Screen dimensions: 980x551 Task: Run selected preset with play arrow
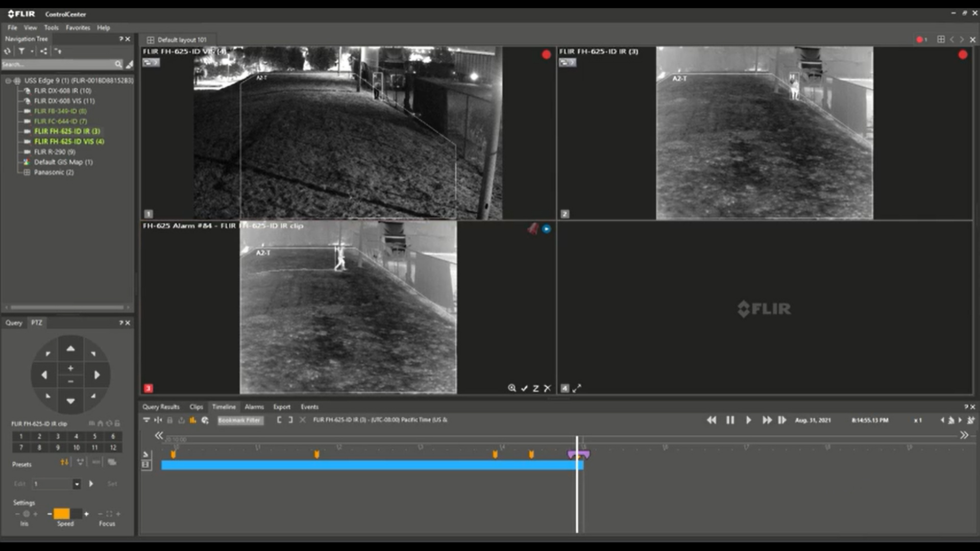[x=91, y=484]
